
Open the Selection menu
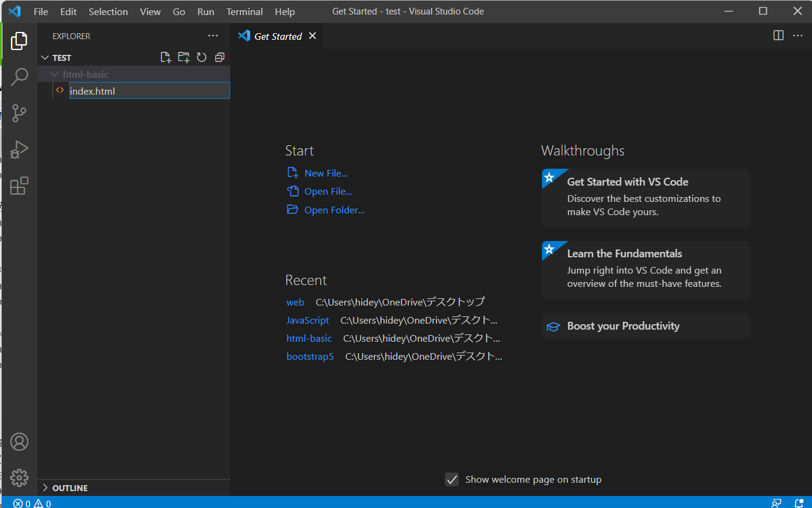click(x=108, y=11)
